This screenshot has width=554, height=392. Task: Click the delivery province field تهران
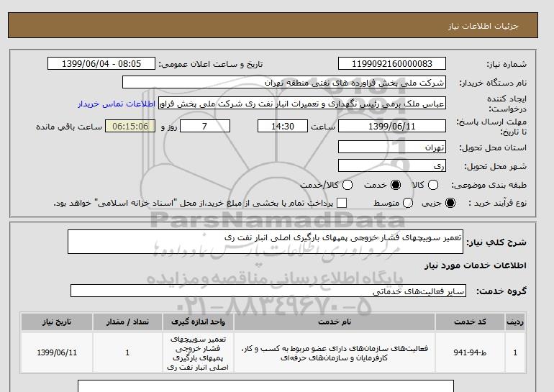[x=392, y=147]
